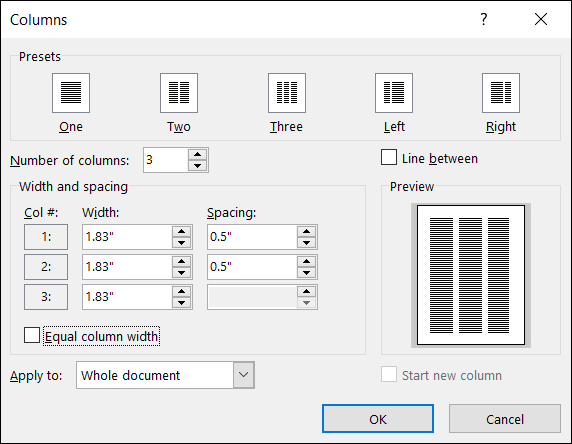This screenshot has height=444, width=572.
Task: Click the column 1 spacing field
Action: coord(252,237)
